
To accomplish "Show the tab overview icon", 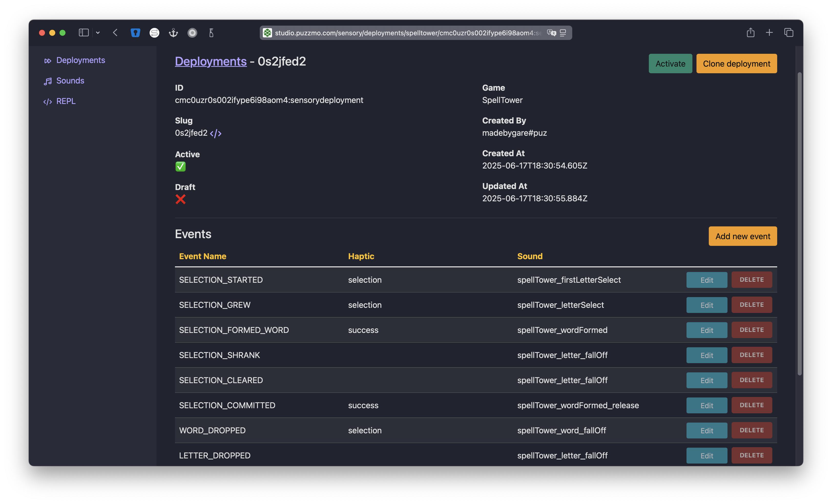I will tap(788, 33).
